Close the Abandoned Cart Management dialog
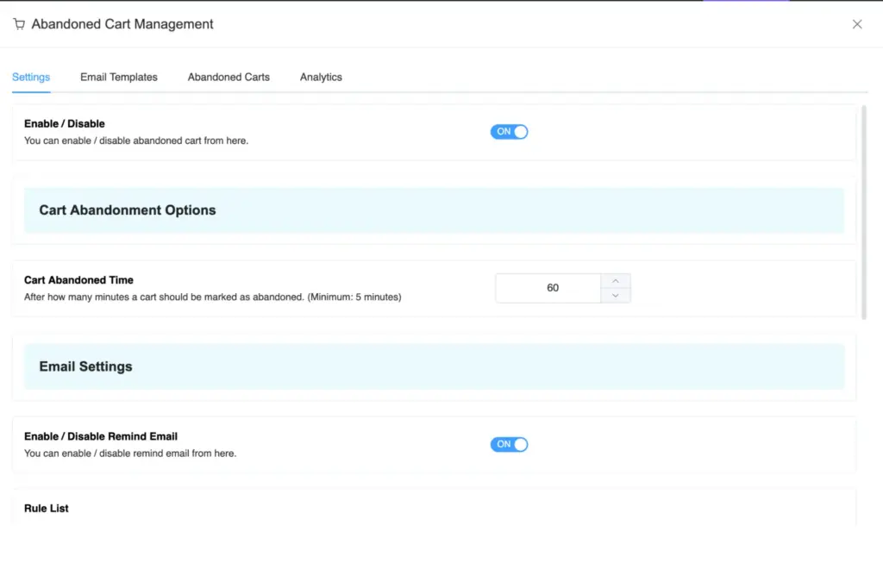Viewport: 883px width, 588px height. click(857, 24)
